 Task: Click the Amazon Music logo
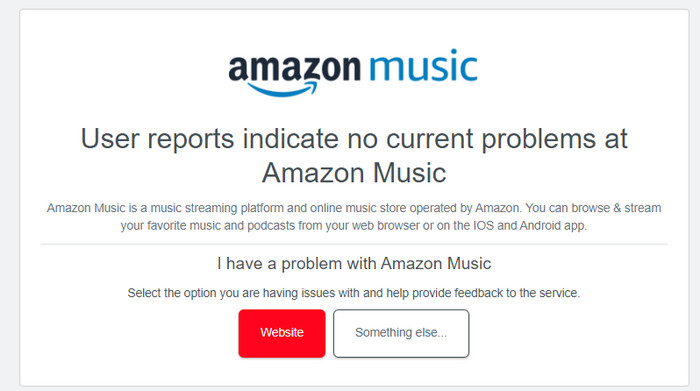[353, 73]
